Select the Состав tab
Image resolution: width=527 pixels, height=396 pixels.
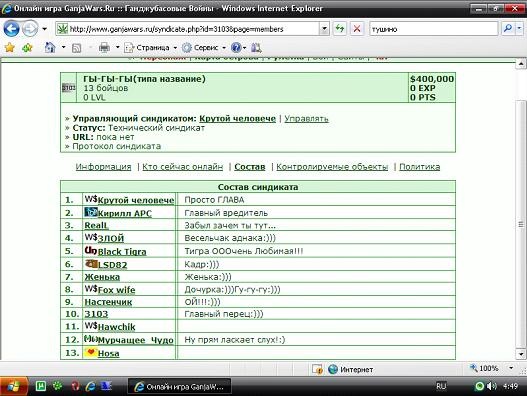click(250, 167)
